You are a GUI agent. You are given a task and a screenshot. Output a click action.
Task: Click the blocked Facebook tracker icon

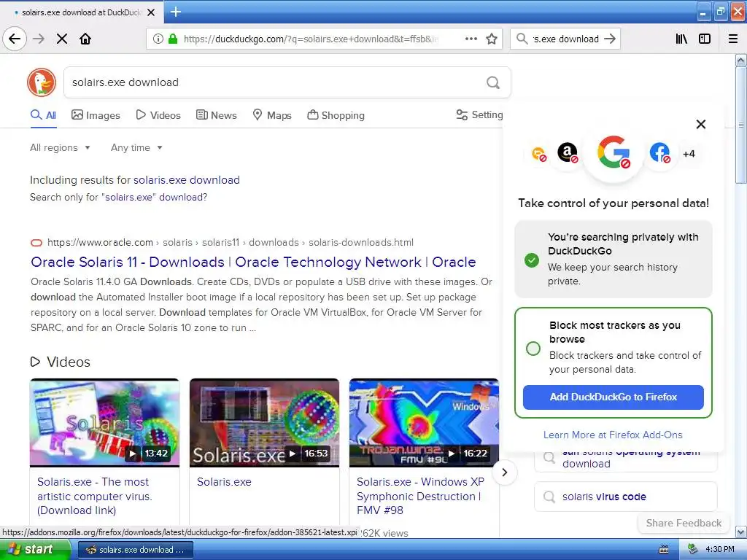point(659,153)
